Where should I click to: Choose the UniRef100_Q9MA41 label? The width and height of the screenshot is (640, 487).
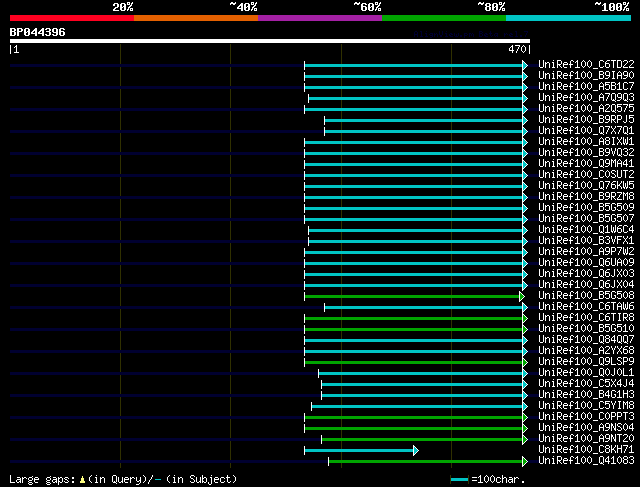586,163
